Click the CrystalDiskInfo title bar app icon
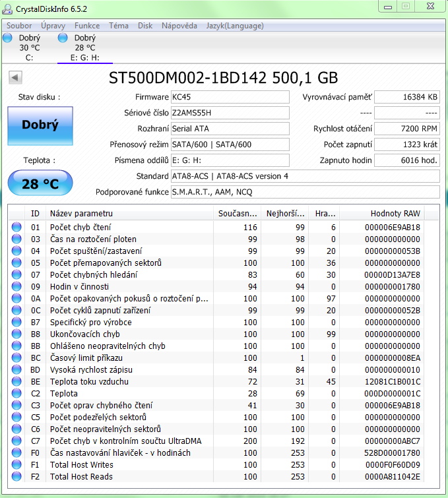This screenshot has height=498, width=448. click(7, 9)
